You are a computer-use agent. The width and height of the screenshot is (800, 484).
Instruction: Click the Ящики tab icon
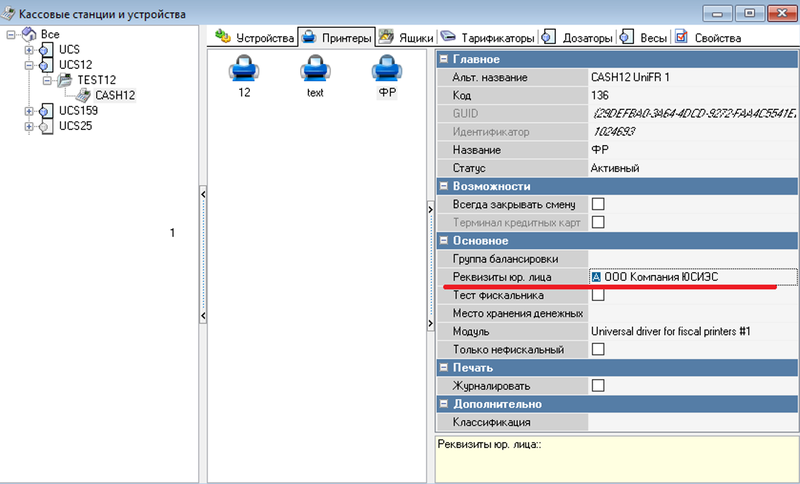[386, 36]
